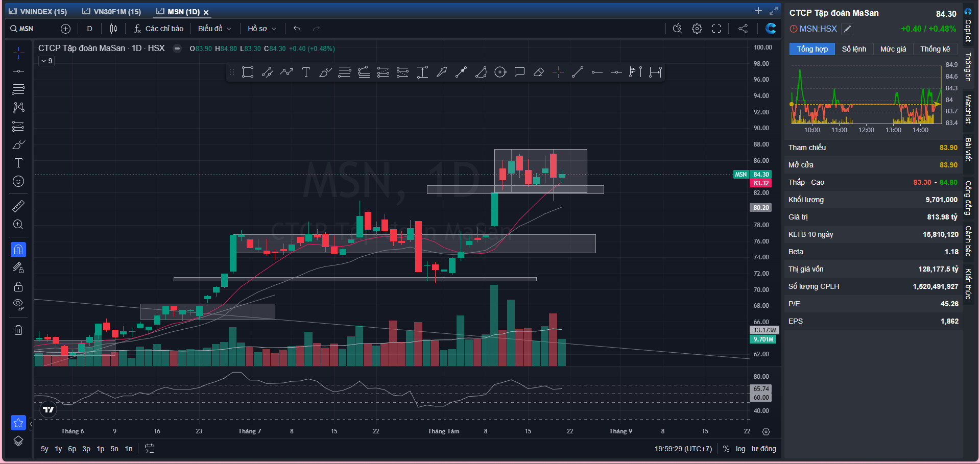Remove drawings with the trash icon
The image size is (980, 464).
point(18,330)
